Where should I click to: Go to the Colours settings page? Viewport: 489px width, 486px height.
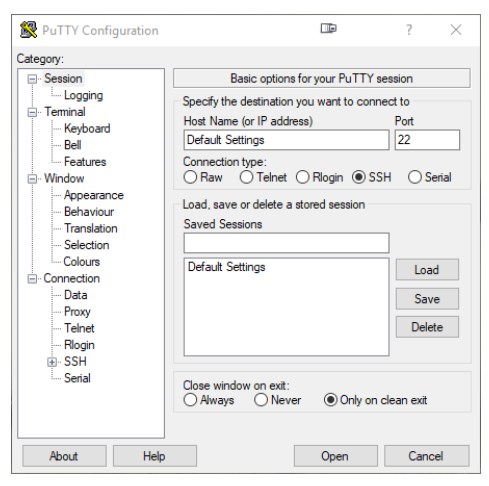click(82, 262)
